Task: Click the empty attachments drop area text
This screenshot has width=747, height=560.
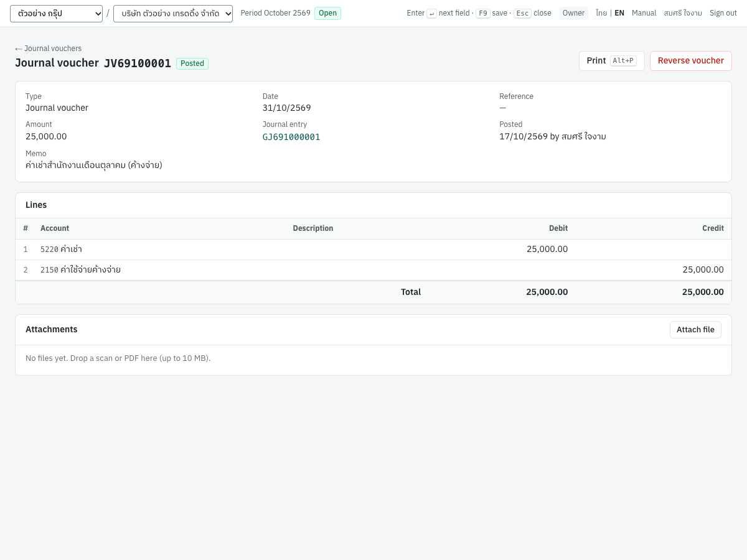Action: click(118, 358)
